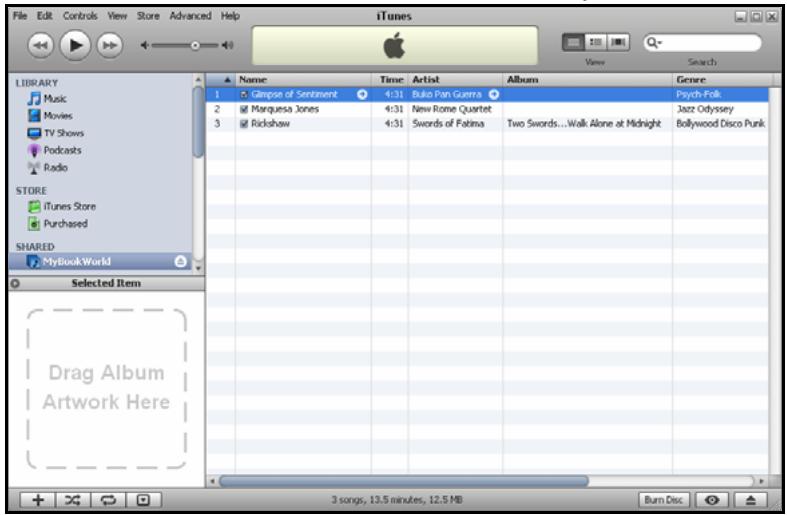This screenshot has width=787, height=515.
Task: Open the Help menu
Action: click(230, 16)
